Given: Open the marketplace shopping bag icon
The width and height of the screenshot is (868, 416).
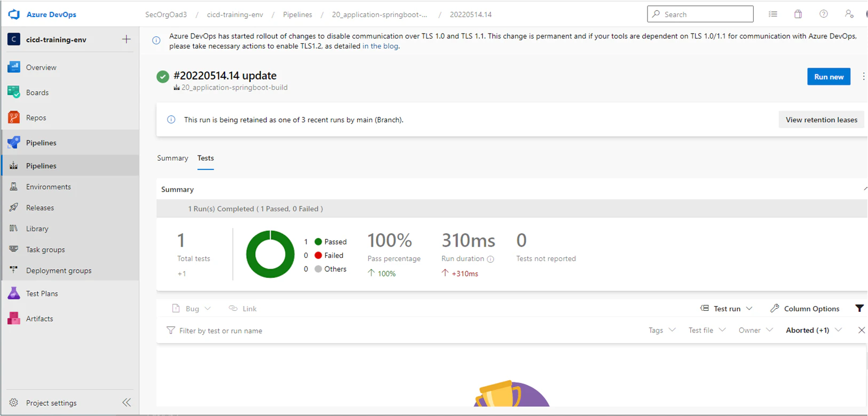Looking at the screenshot, I should pyautogui.click(x=798, y=14).
